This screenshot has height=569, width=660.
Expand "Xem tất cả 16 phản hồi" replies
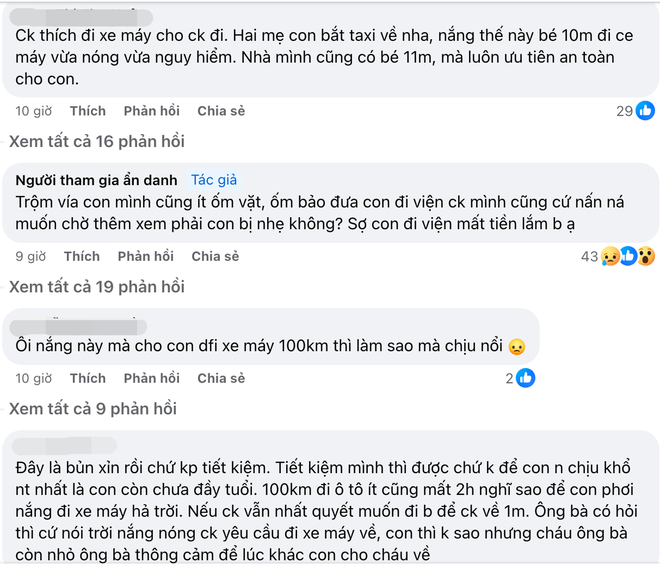coord(97,140)
